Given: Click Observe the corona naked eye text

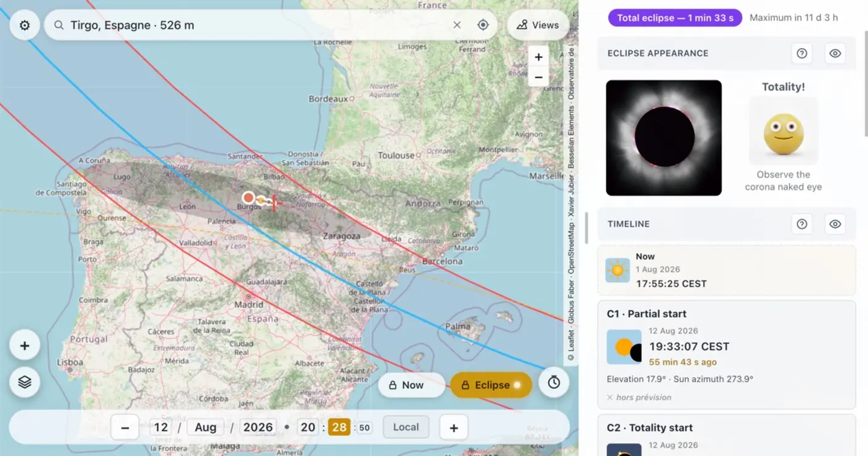Looking at the screenshot, I should pyautogui.click(x=784, y=181).
